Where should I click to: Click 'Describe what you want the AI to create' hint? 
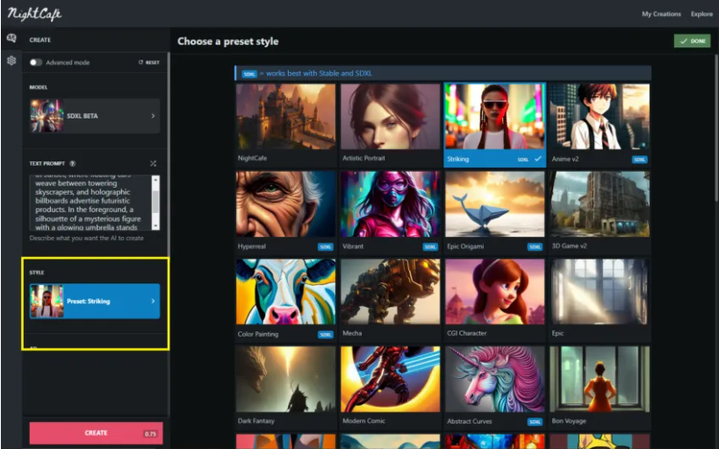[87, 238]
